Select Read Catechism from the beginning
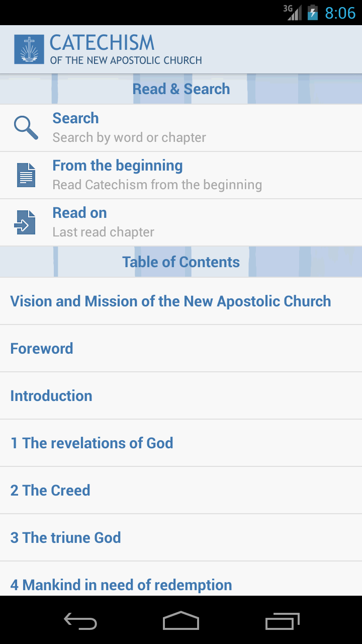 181,175
